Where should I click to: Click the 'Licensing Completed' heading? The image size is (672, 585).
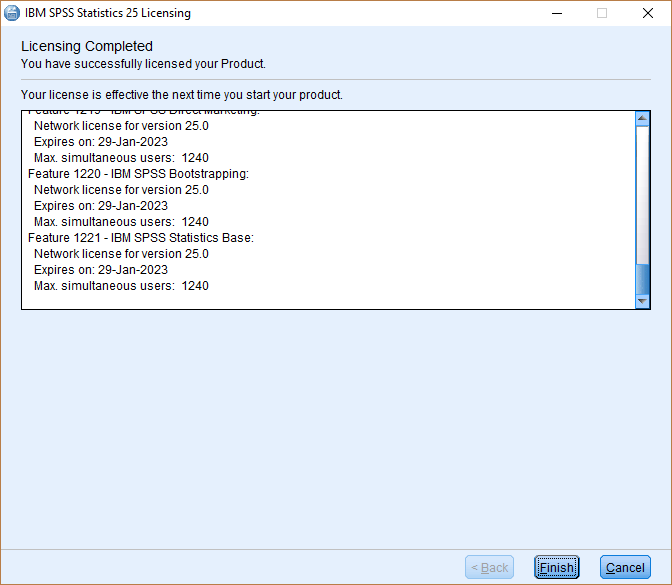pos(87,46)
